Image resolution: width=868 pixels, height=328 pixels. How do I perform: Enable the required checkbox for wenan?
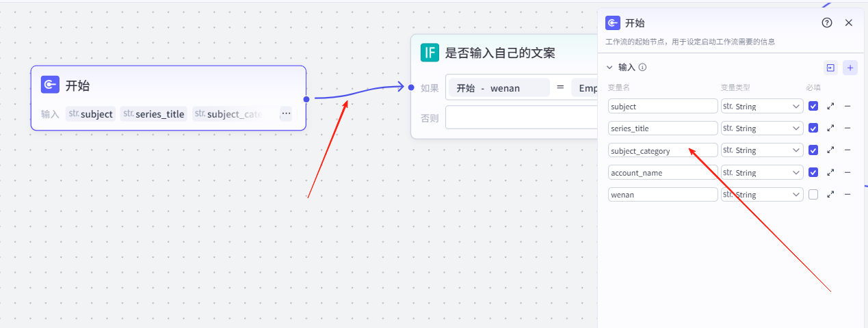coord(813,195)
